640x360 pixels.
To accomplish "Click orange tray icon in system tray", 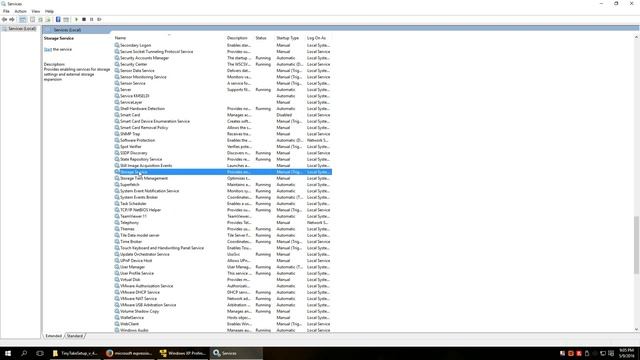I will pos(571,353).
